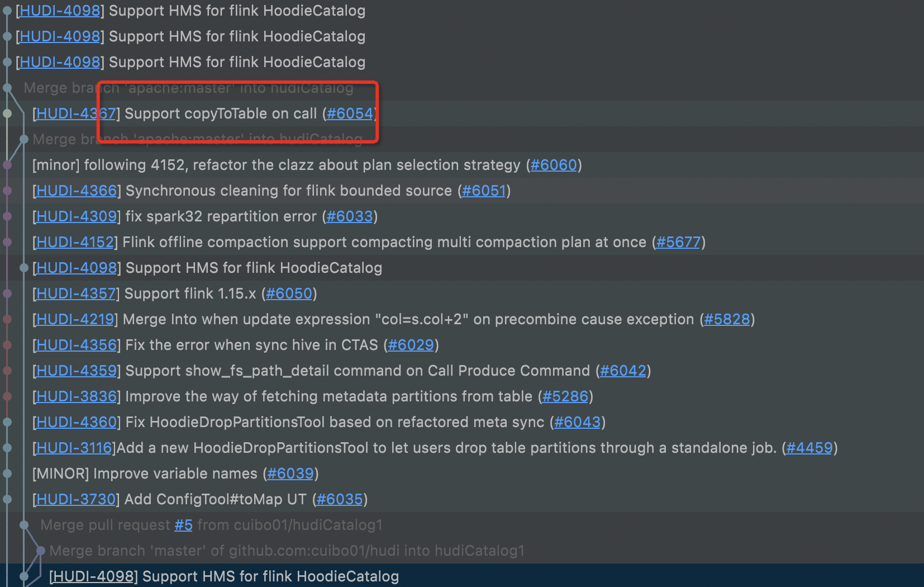Open pull request #5677 link
This screenshot has width=924, height=587.
tap(678, 242)
